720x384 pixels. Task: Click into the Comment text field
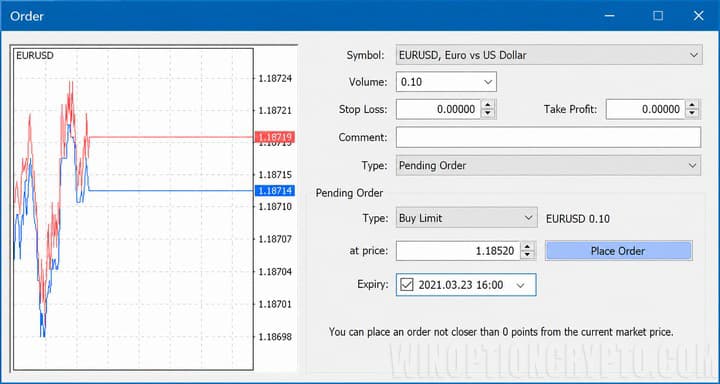(x=548, y=137)
